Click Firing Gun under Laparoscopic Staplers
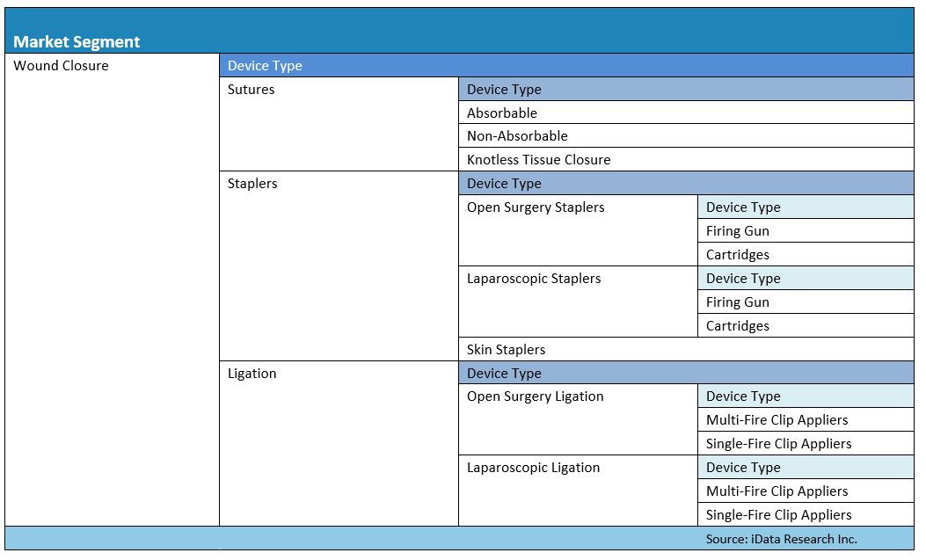Screen dimensions: 926x560 [806, 302]
